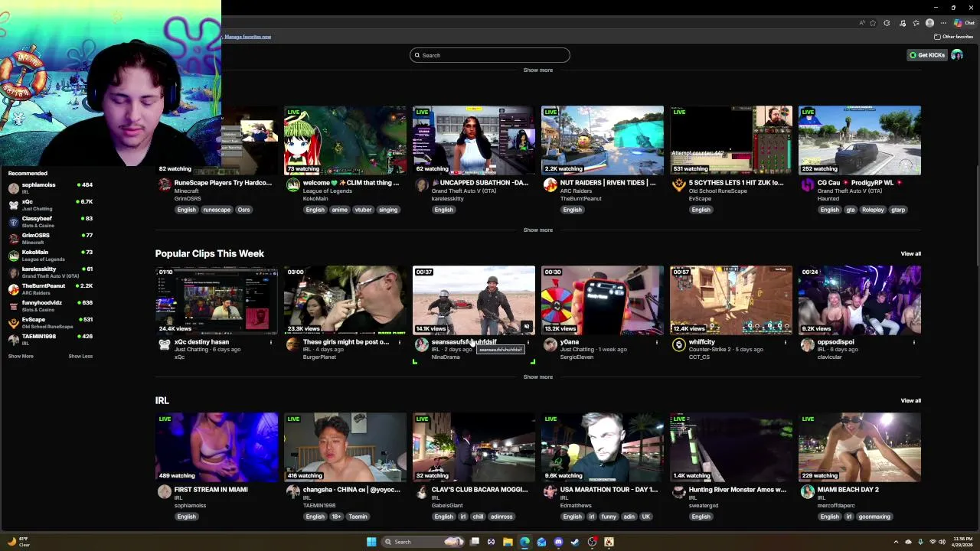The width and height of the screenshot is (980, 551).
Task: Open the More options menu on xQc destiny hasan clip
Action: [270, 342]
